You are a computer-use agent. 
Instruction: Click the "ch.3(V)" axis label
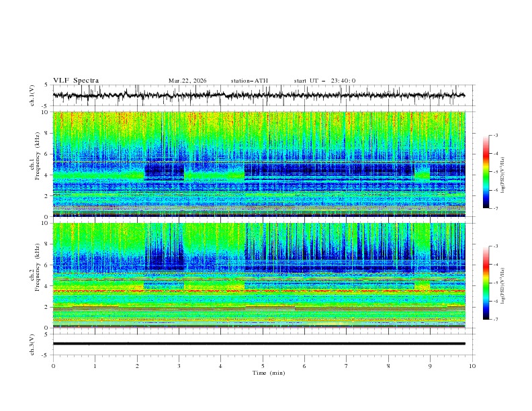(32, 345)
